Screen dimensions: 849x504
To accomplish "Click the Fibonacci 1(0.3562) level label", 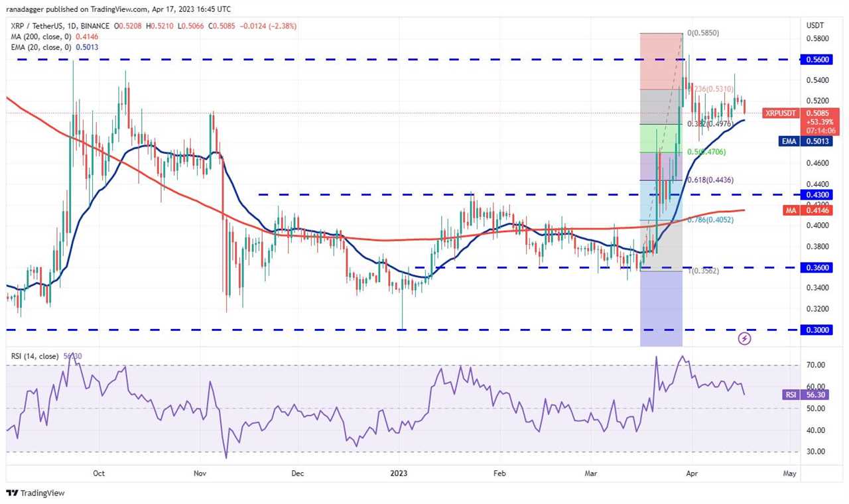I will (703, 271).
